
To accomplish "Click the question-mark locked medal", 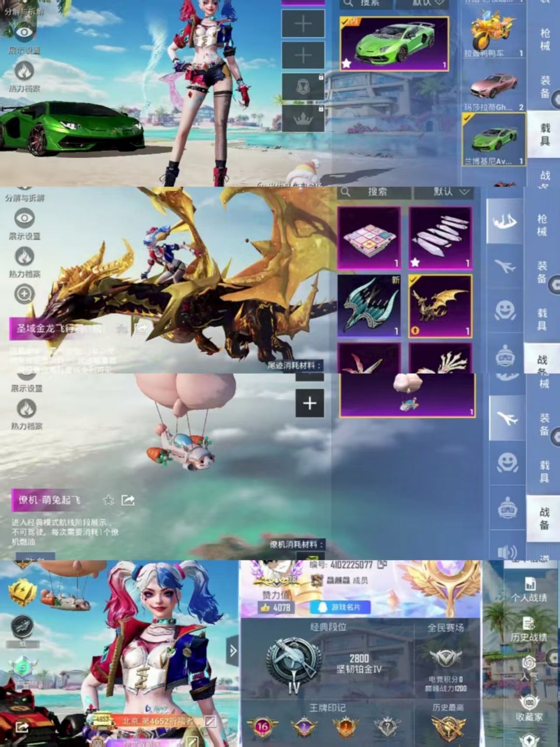I will [x=387, y=727].
